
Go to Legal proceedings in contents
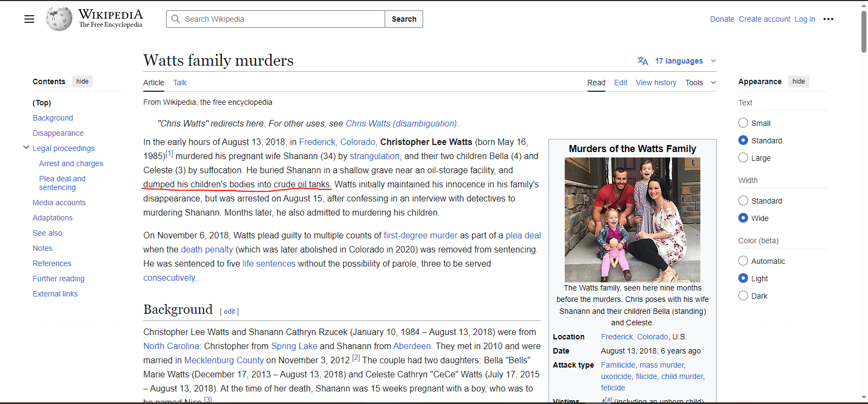tap(63, 148)
